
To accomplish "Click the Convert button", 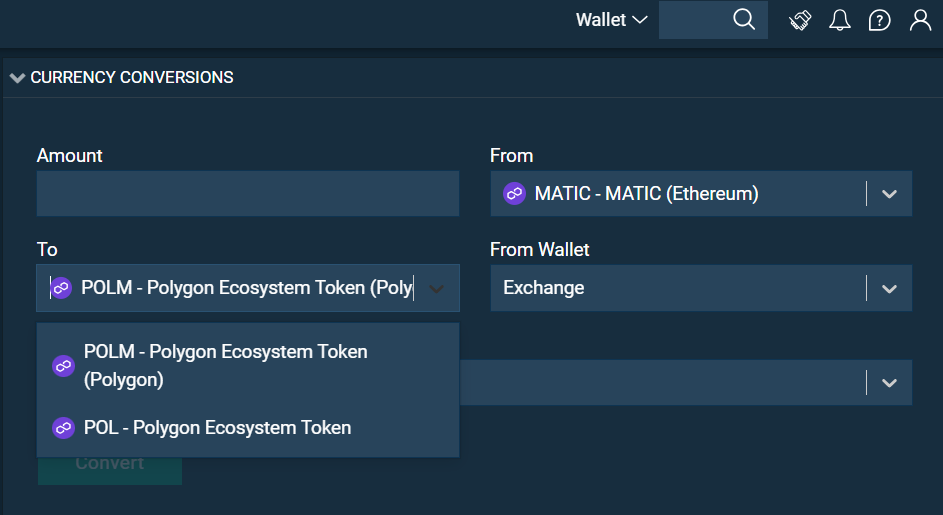I will tap(110, 471).
